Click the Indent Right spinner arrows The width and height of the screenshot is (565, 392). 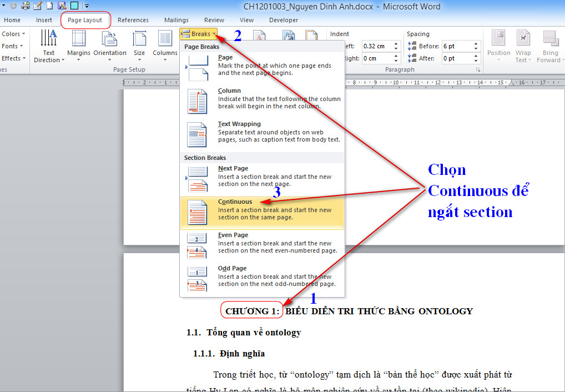pos(396,58)
